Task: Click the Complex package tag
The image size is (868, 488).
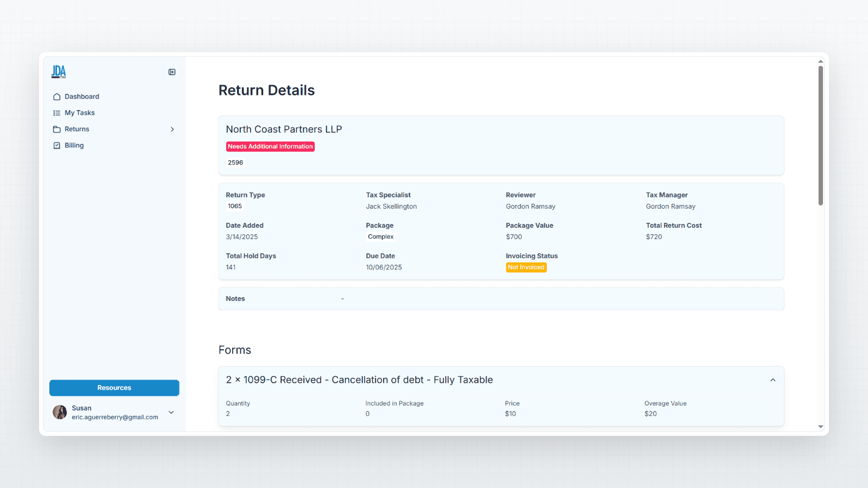Action: point(380,236)
